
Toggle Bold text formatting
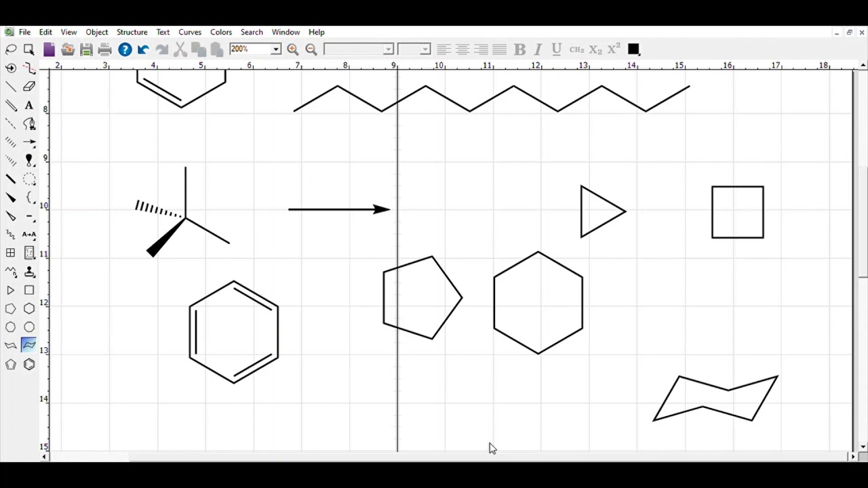(519, 49)
